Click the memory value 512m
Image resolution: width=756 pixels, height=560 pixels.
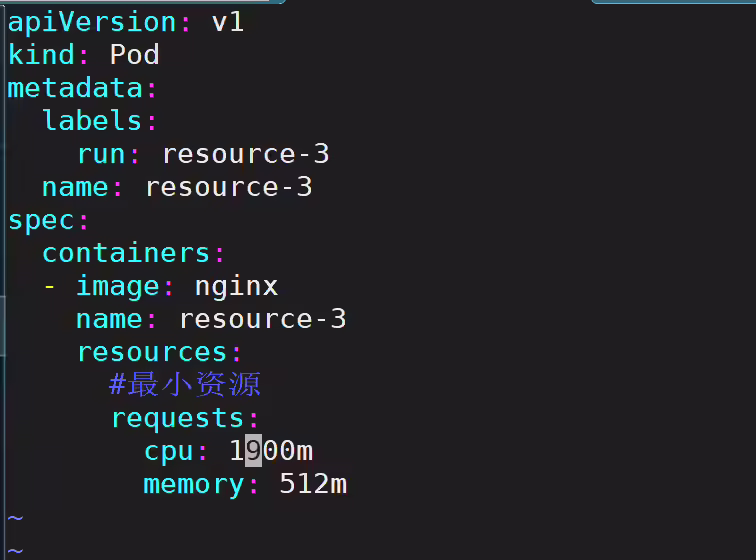(x=313, y=483)
